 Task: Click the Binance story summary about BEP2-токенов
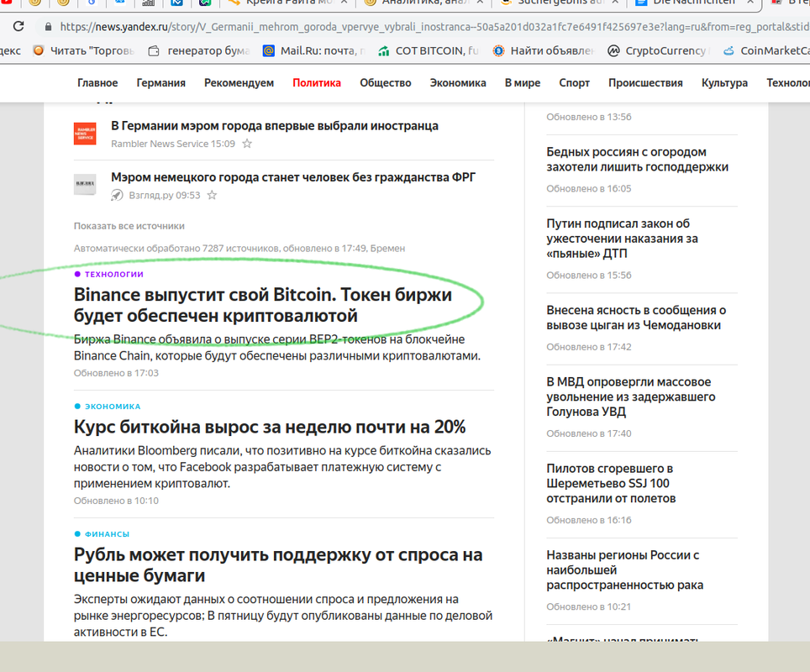(277, 348)
